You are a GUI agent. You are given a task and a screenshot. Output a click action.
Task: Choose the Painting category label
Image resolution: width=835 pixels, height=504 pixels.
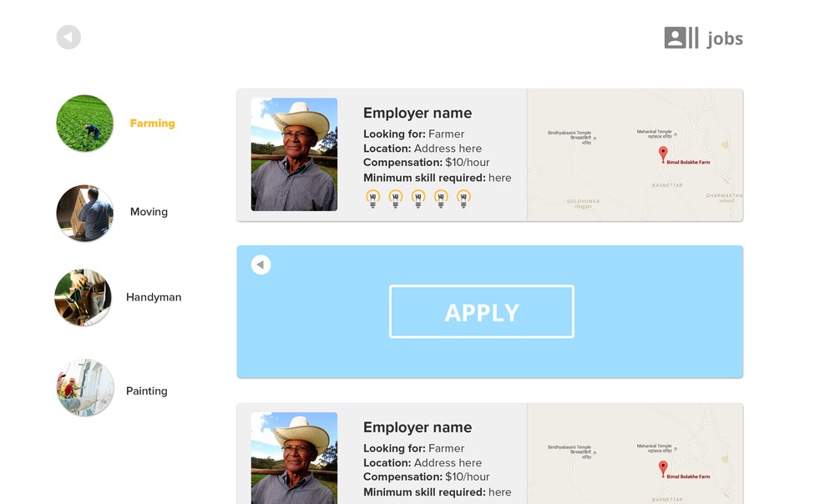point(146,391)
